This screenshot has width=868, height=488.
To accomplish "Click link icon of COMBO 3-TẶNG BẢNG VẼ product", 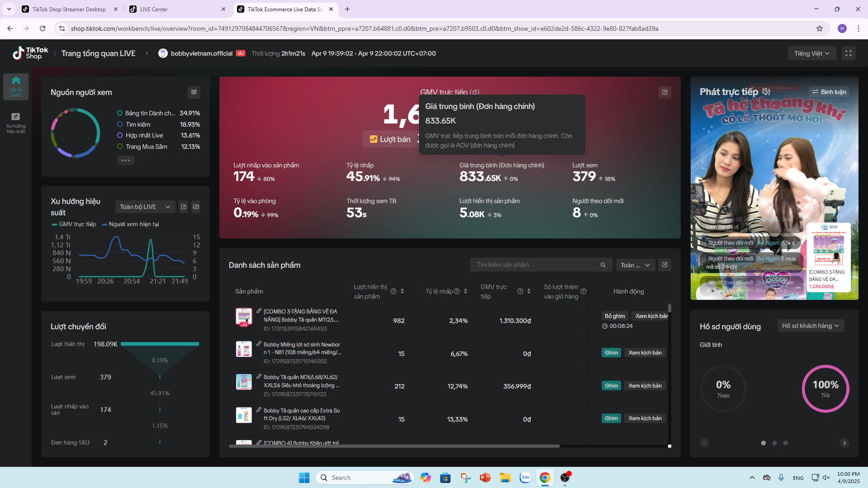I will tap(259, 311).
